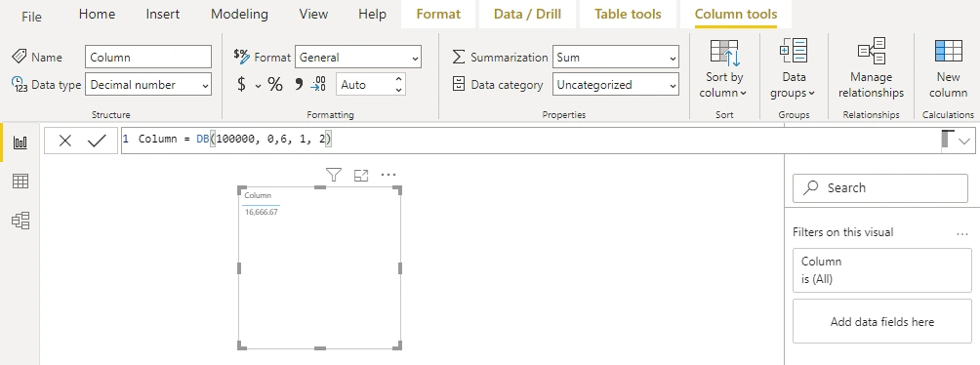Switch to the Insert tab

162,14
